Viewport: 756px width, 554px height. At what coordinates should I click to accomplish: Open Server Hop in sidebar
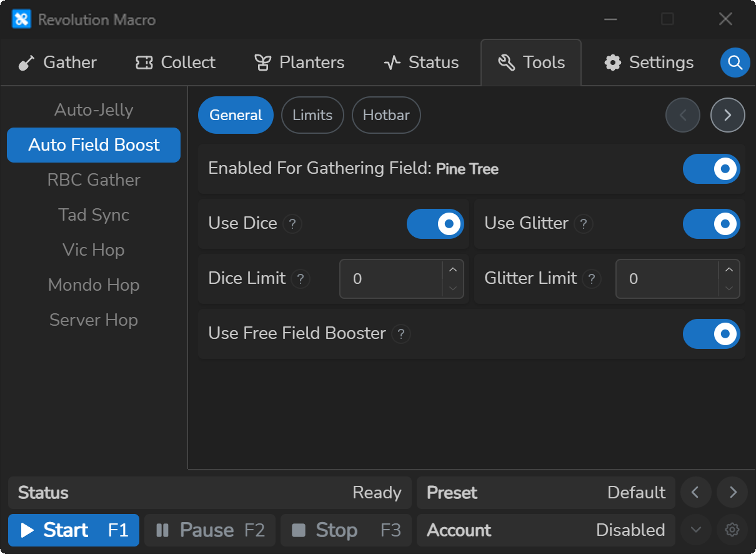(x=94, y=320)
